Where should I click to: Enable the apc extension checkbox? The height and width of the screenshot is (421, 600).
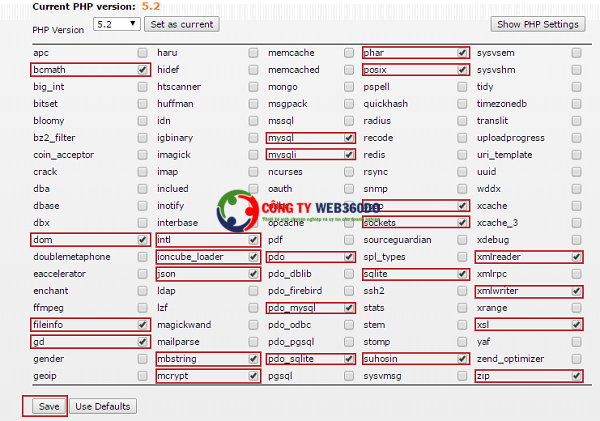pyautogui.click(x=142, y=53)
